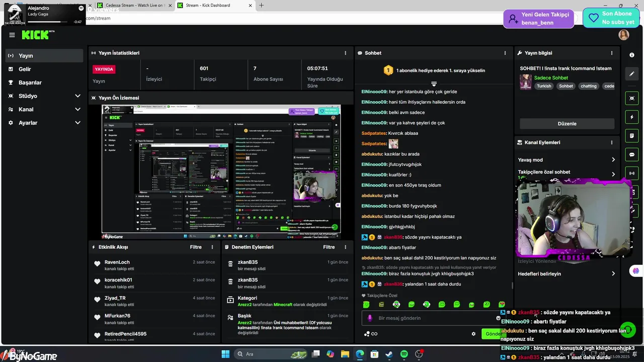Click koracehik01 in activity feed
Viewport: 644px width, 362px height.
(x=118, y=280)
